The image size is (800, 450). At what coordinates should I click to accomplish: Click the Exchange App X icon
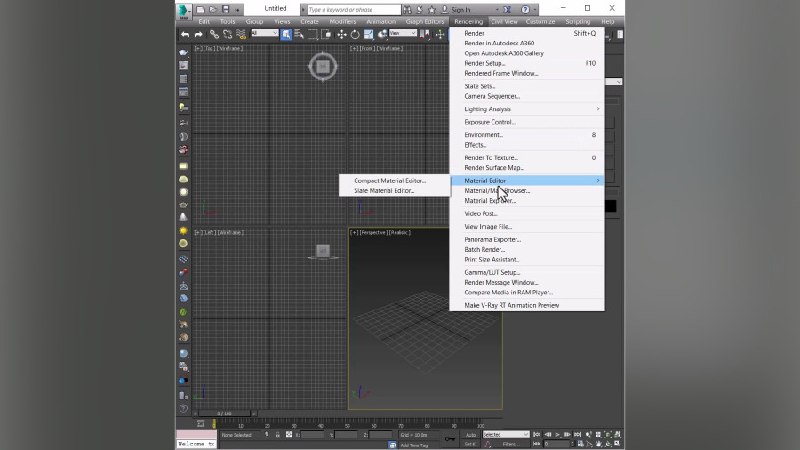coord(507,9)
